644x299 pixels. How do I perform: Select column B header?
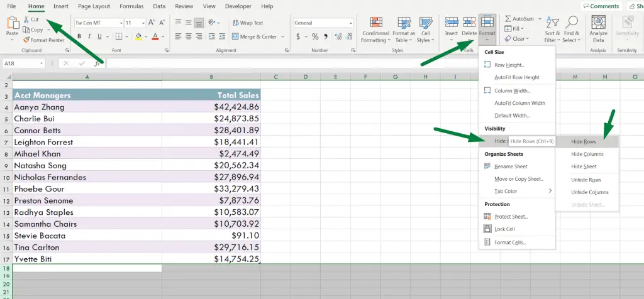click(x=211, y=77)
